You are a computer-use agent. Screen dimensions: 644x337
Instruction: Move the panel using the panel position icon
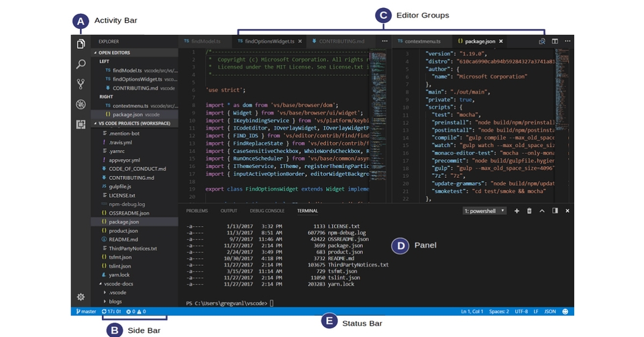555,211
